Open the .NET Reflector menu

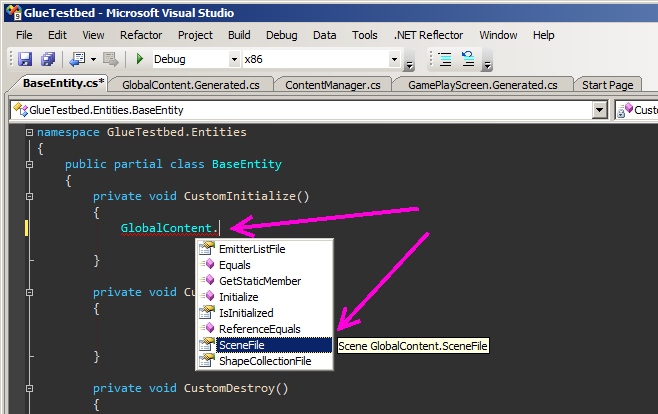click(428, 35)
